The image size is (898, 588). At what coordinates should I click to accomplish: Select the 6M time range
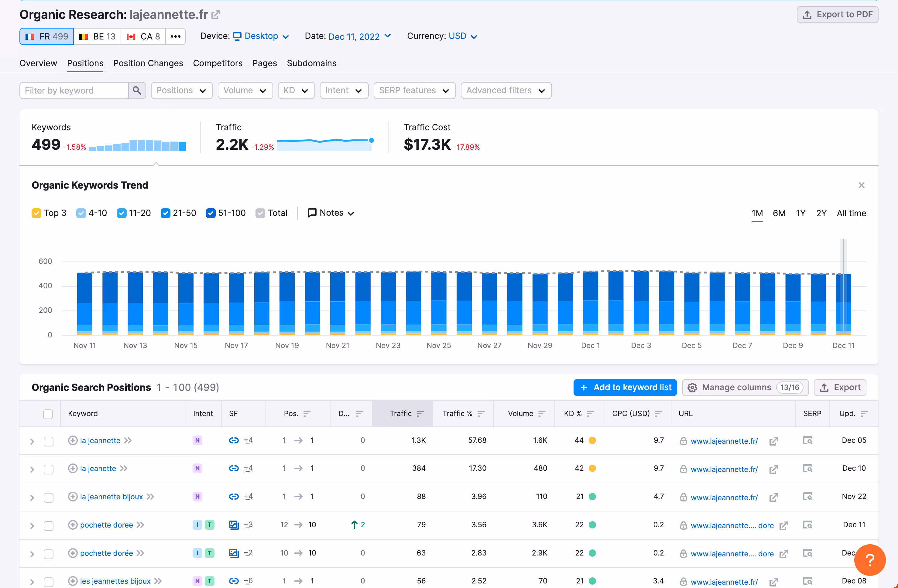click(779, 213)
